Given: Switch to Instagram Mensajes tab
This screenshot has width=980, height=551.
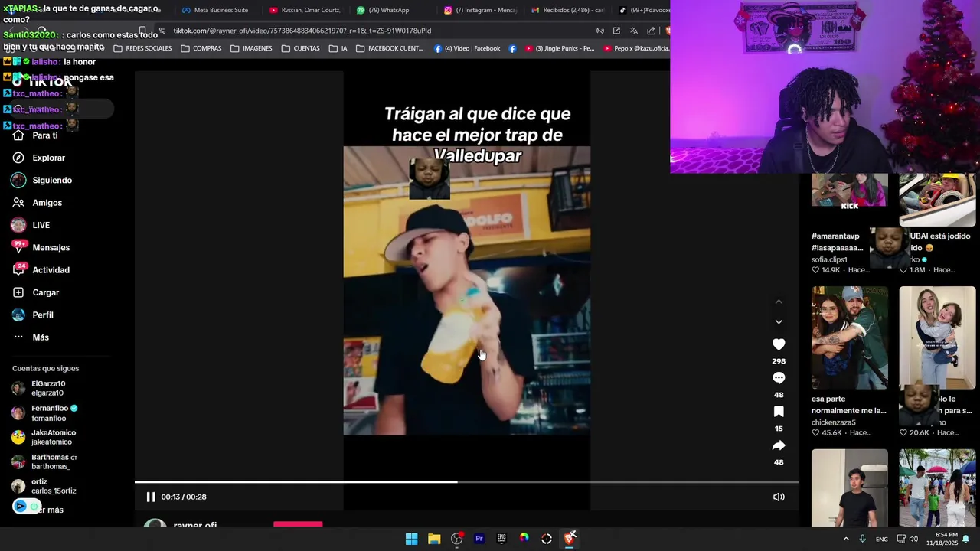Looking at the screenshot, I should pyautogui.click(x=480, y=10).
